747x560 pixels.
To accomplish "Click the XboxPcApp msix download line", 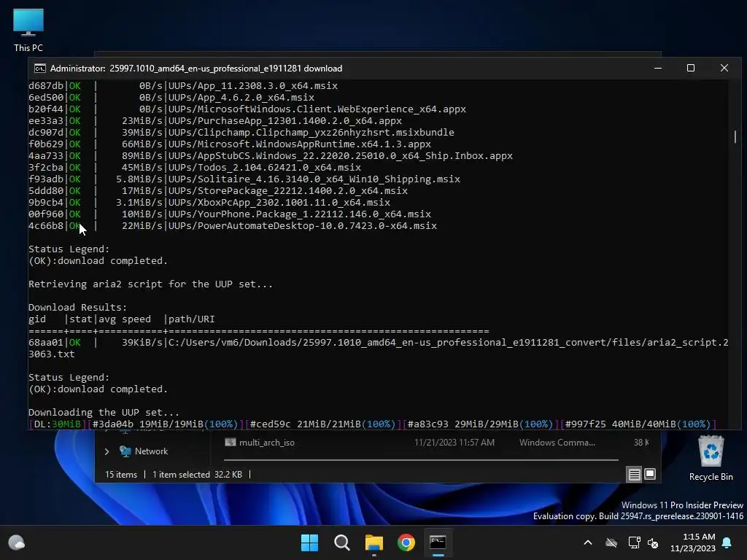I will (x=209, y=203).
